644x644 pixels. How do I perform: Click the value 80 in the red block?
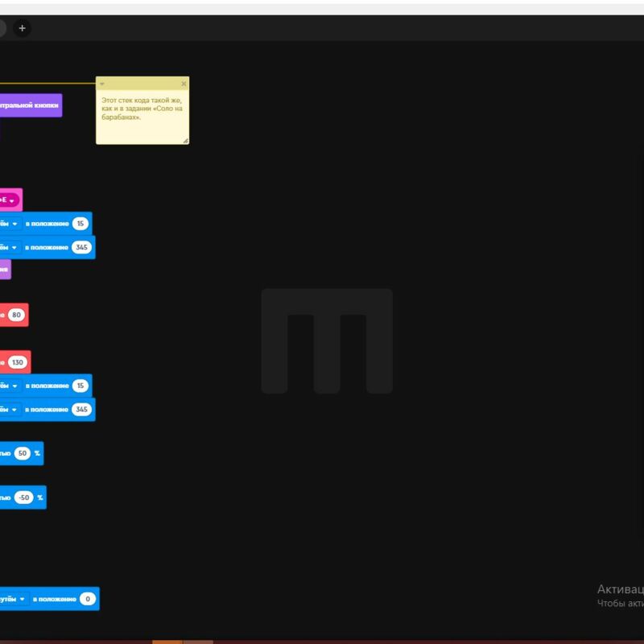(17, 316)
